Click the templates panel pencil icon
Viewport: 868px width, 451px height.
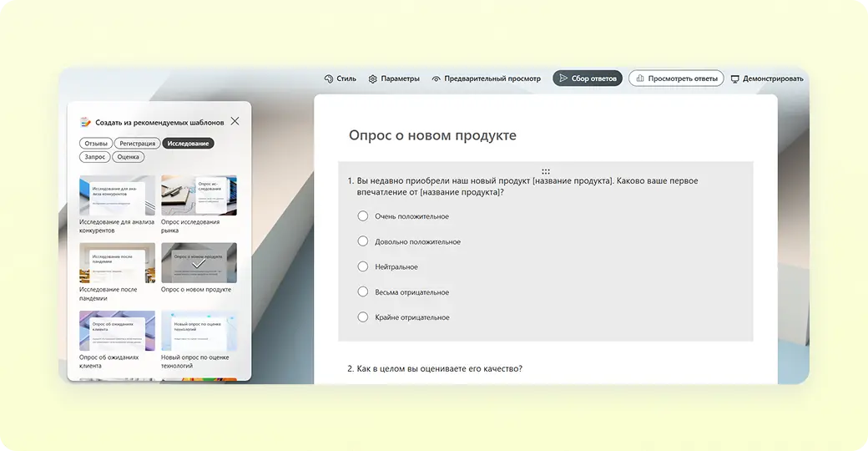tap(85, 122)
